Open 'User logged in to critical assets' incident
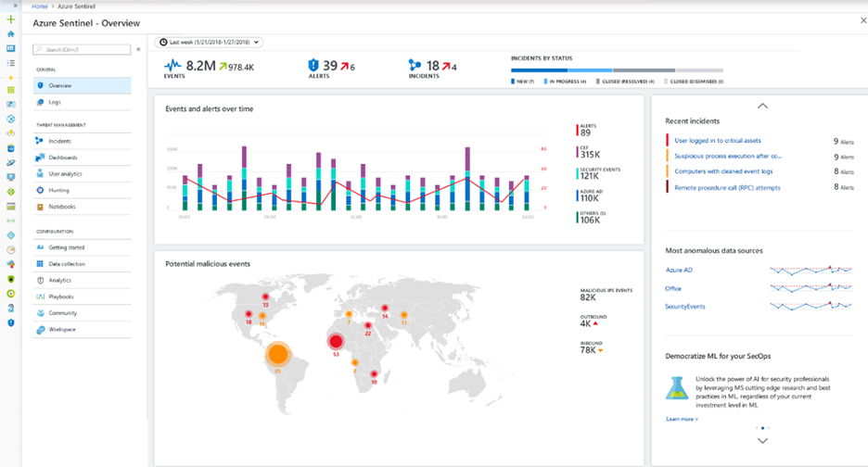This screenshot has height=467, width=868. [718, 141]
